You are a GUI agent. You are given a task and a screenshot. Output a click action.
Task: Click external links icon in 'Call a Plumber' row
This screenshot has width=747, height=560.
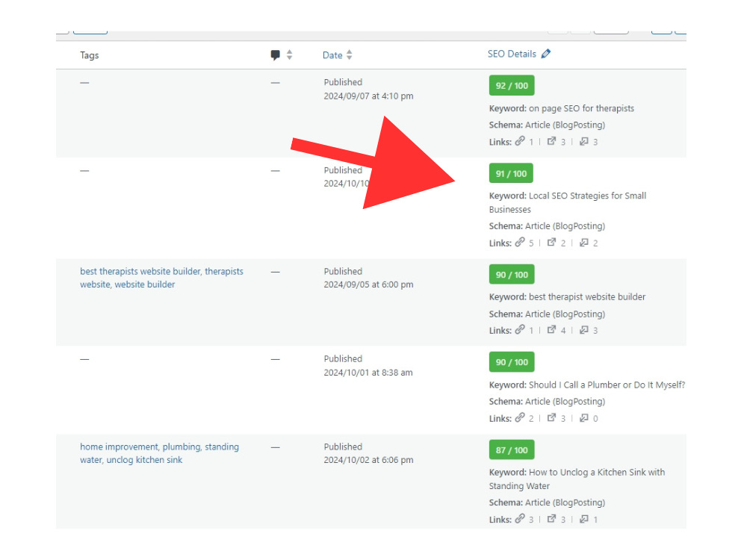point(551,417)
